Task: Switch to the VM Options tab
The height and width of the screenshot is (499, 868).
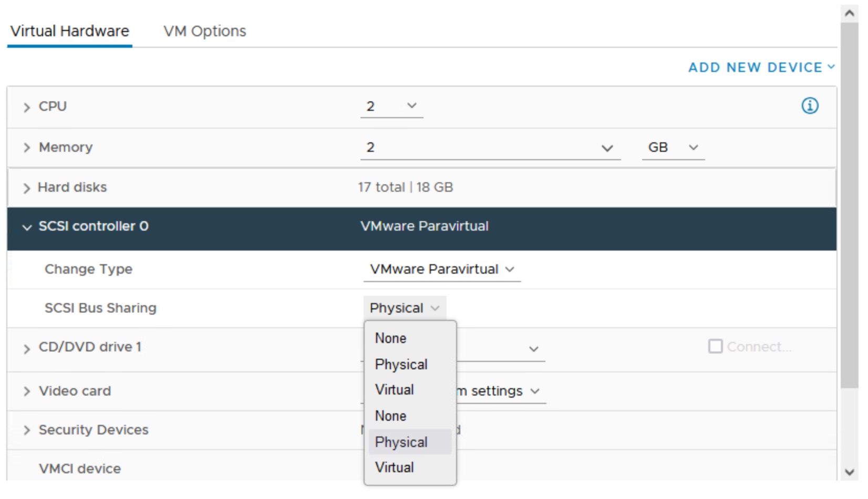Action: 204,32
